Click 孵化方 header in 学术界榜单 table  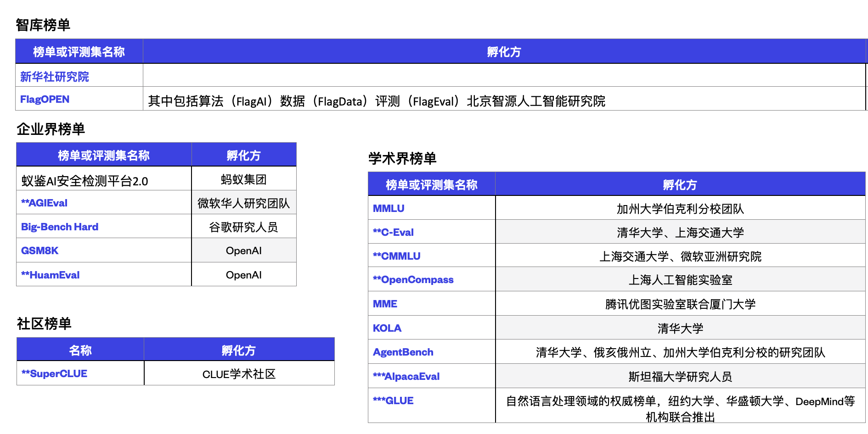pyautogui.click(x=680, y=185)
